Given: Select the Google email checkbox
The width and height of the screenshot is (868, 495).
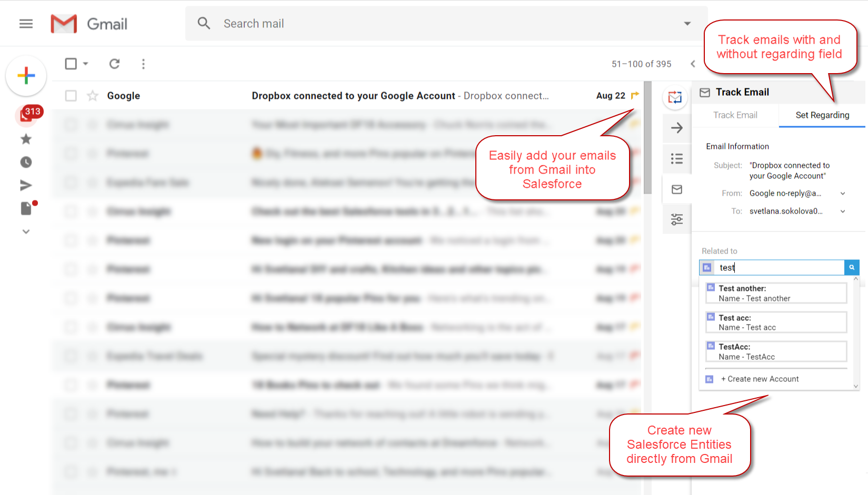Looking at the screenshot, I should [x=71, y=96].
